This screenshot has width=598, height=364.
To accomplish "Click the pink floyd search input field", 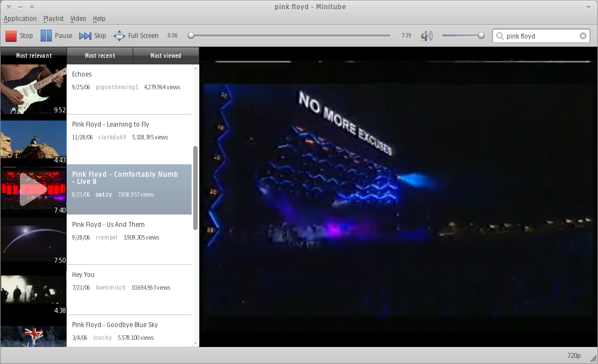I will click(x=541, y=36).
